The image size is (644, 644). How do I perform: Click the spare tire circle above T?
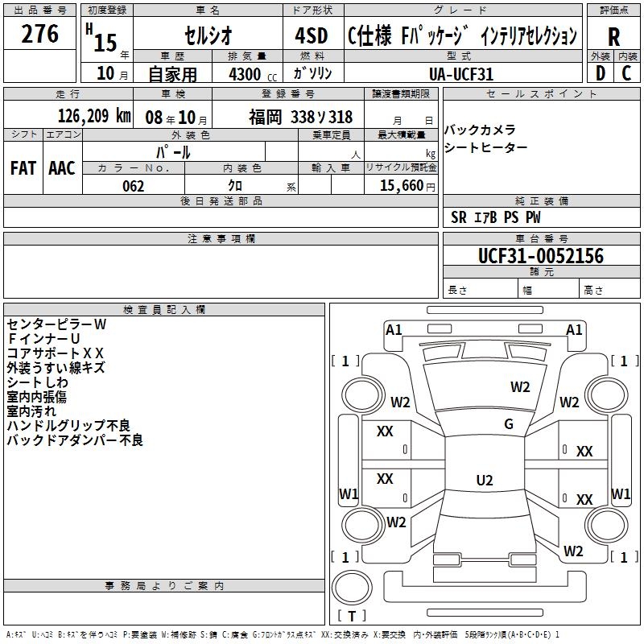(352, 588)
